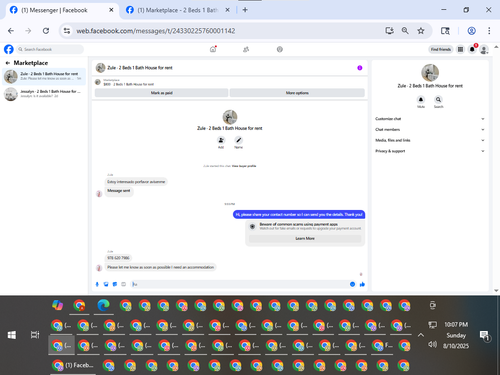Bookmark this page with star icon

[x=421, y=31]
